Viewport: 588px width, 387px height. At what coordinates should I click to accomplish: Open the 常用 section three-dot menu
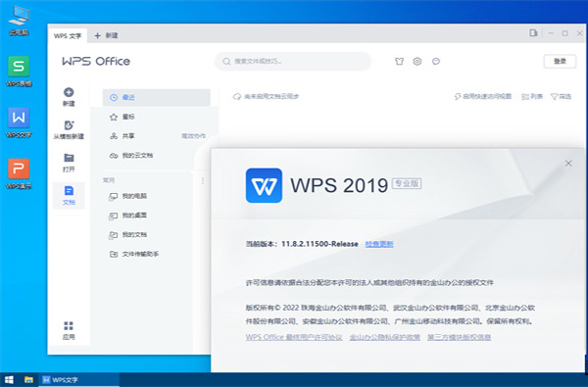(203, 180)
